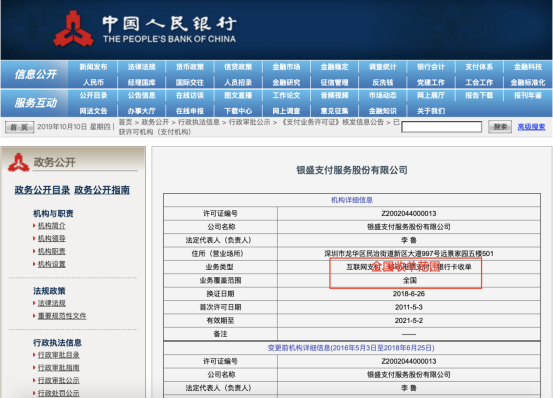The height and width of the screenshot is (398, 553).
Task: Go to 征信管理 section
Action: point(334,82)
